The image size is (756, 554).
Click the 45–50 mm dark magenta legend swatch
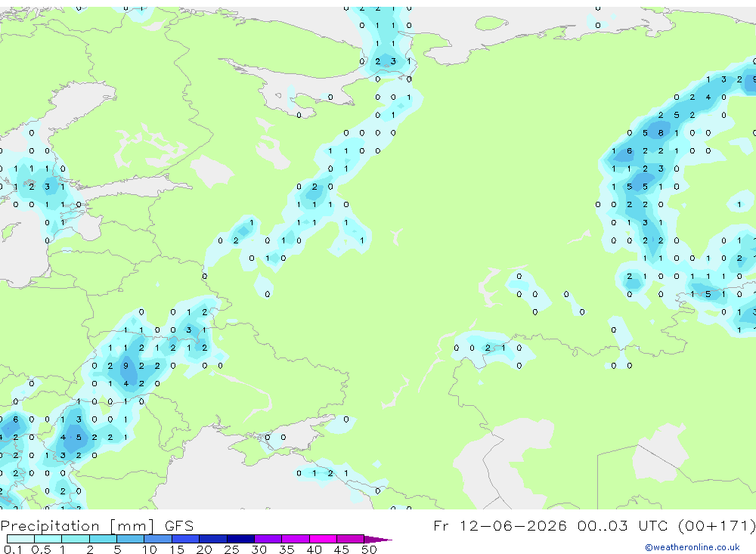tap(351, 539)
